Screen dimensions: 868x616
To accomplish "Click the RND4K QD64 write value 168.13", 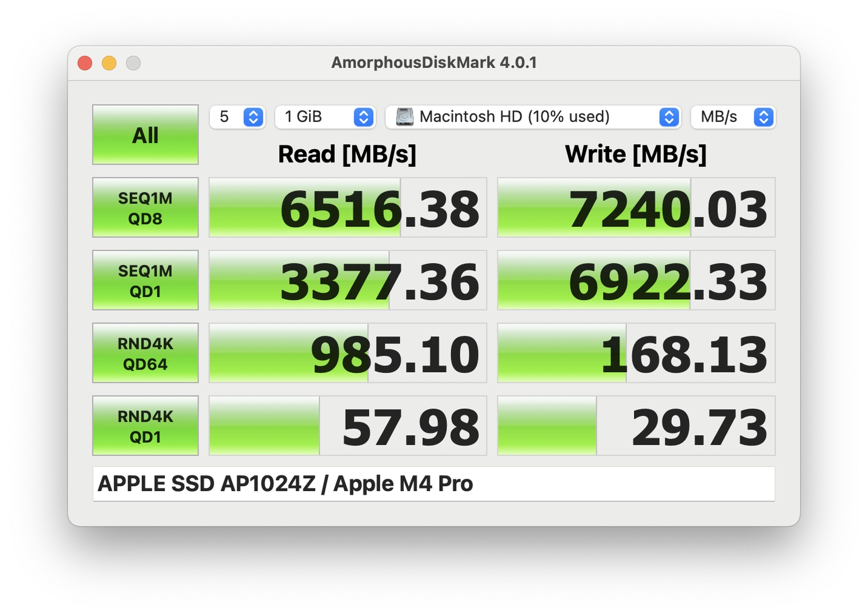I will [636, 353].
